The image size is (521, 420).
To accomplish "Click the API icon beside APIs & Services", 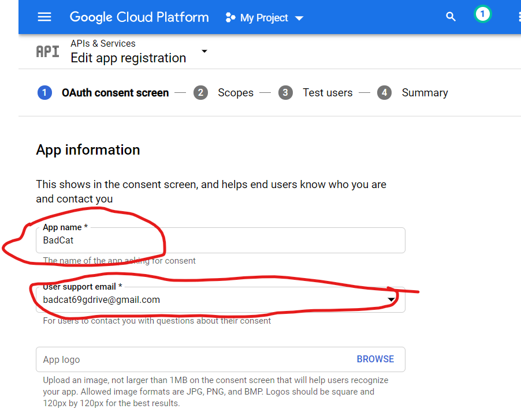I will tap(47, 51).
